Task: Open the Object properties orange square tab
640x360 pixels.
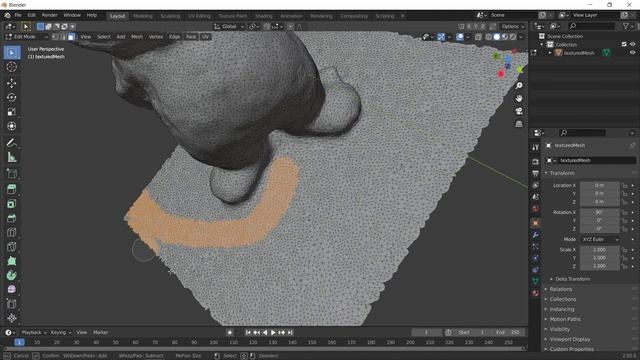Action: pyautogui.click(x=536, y=223)
